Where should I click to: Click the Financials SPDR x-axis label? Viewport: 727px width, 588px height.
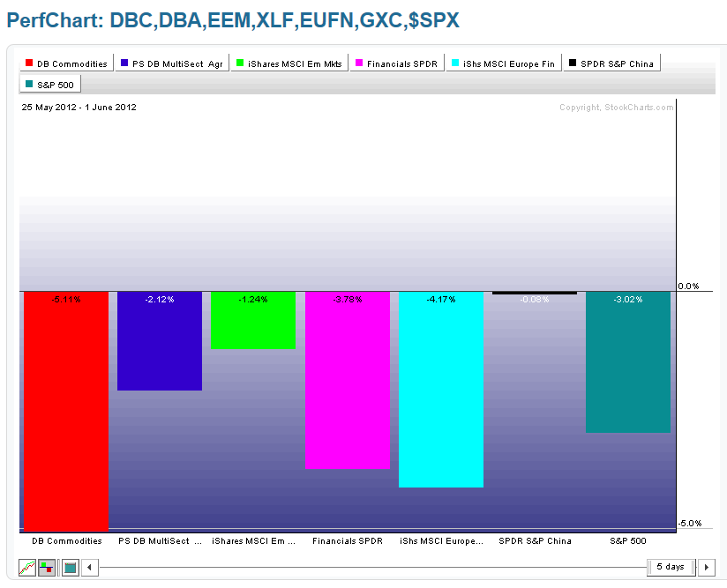[x=348, y=540]
